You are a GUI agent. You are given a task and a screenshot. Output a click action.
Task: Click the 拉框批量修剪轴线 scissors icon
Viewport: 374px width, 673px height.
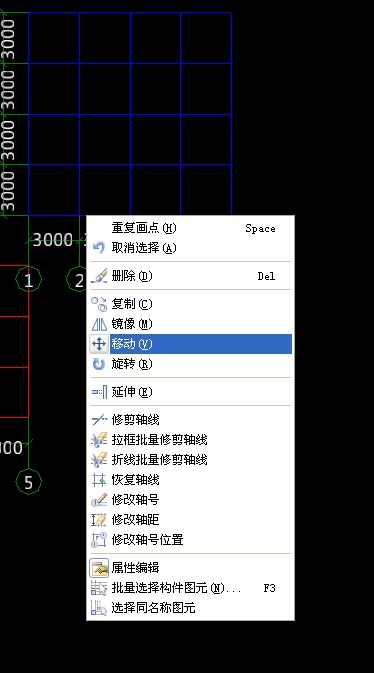(x=99, y=440)
